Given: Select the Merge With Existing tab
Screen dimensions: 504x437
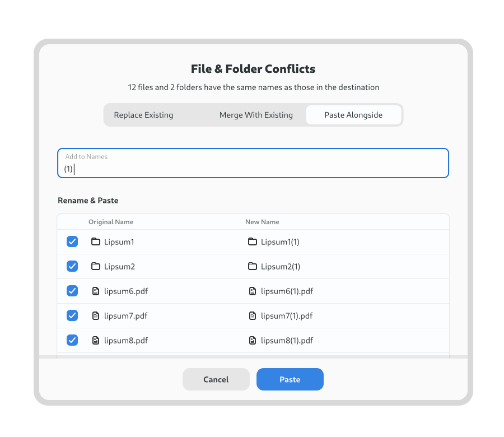Looking at the screenshot, I should 256,115.
